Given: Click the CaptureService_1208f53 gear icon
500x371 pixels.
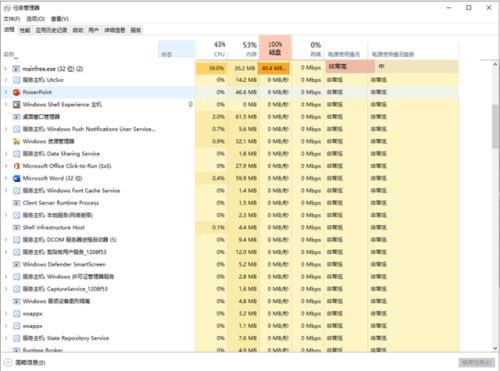Looking at the screenshot, I should click(16, 289).
